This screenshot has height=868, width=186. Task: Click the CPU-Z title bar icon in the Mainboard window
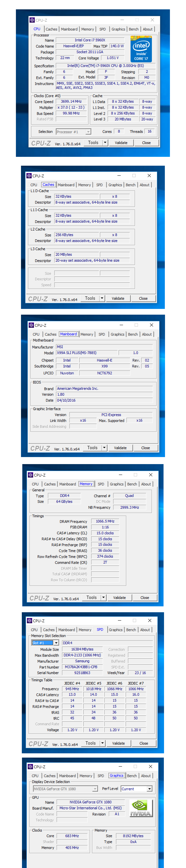pyautogui.click(x=31, y=325)
